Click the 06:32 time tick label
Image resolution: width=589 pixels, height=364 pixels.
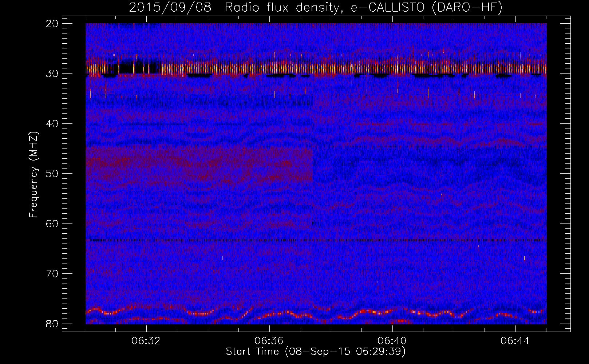146,341
